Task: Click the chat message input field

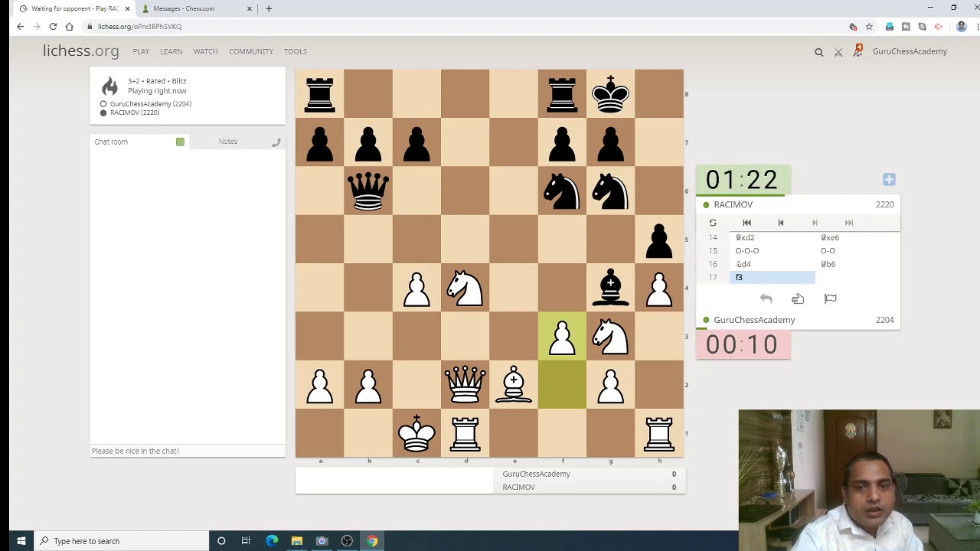Action: coord(188,451)
